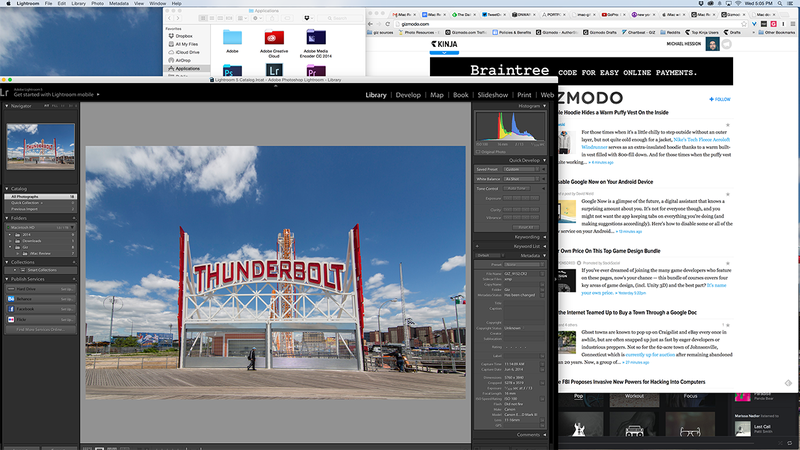Open the Print module
The image size is (800, 450).
(x=524, y=95)
